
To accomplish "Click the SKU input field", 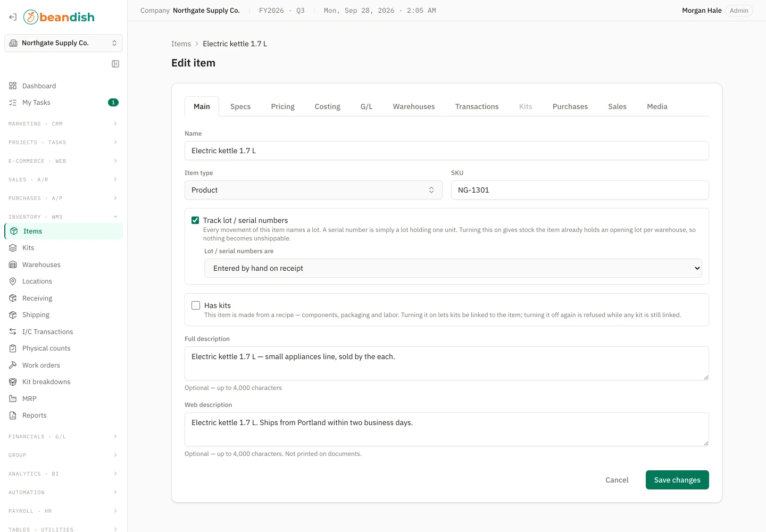I will (580, 190).
